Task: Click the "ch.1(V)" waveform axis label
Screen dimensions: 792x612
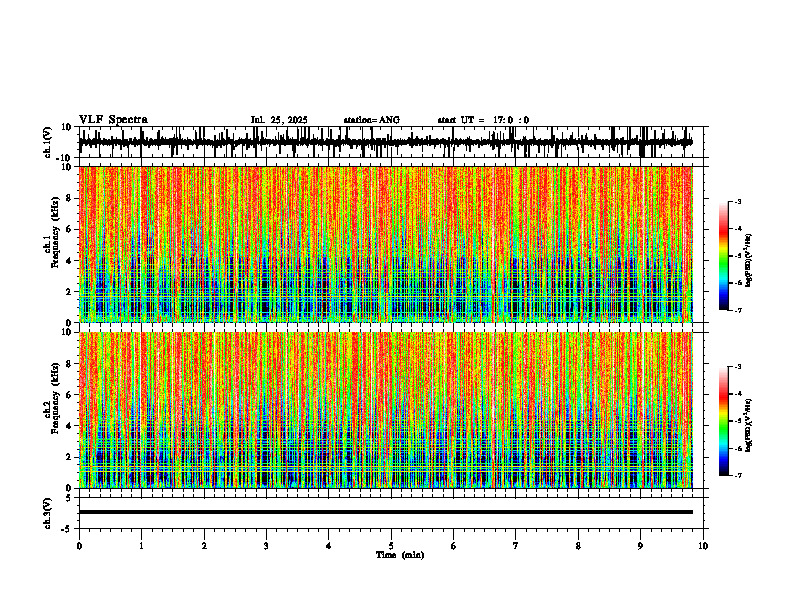Action: [48, 142]
